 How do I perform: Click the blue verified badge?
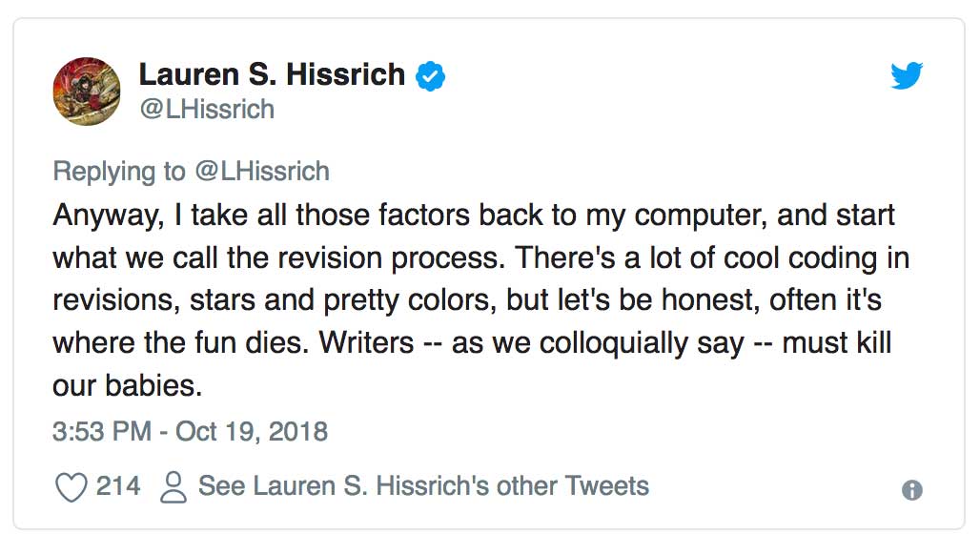tap(431, 76)
